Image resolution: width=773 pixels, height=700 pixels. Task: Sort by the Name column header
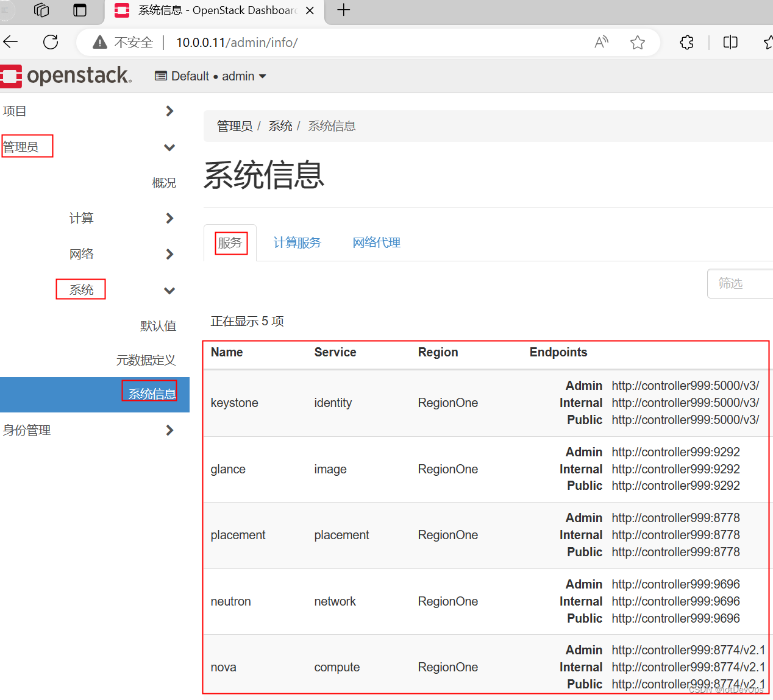click(227, 352)
